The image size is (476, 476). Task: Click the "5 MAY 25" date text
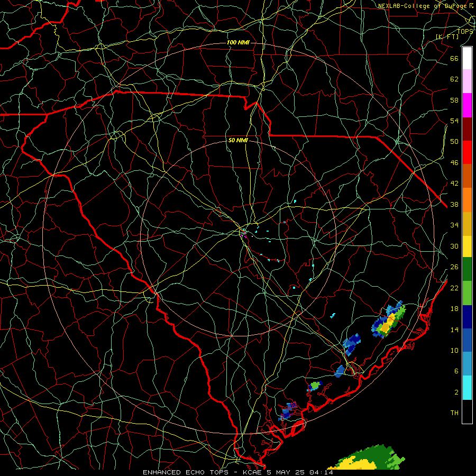[286, 472]
